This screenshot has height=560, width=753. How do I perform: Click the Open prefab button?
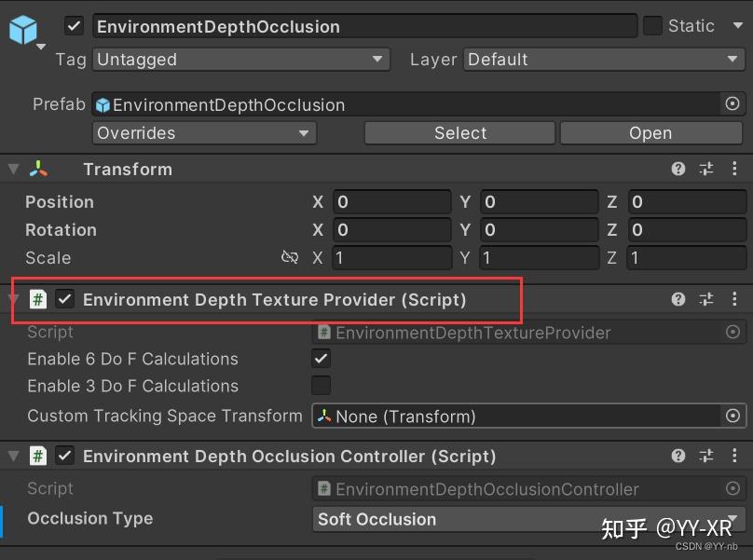pyautogui.click(x=650, y=132)
